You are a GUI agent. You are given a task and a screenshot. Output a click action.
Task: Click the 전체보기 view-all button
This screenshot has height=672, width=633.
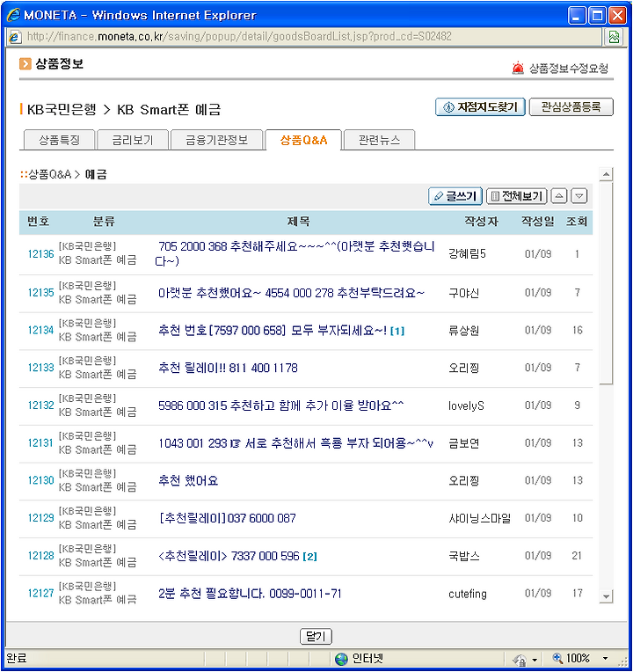click(x=516, y=196)
